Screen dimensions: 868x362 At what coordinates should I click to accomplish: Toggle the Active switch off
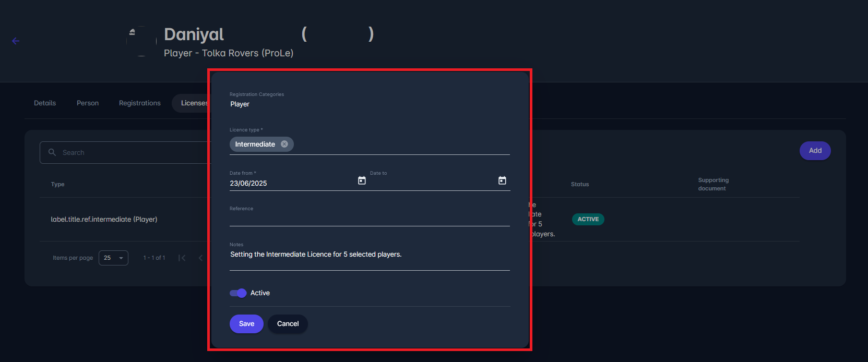238,293
